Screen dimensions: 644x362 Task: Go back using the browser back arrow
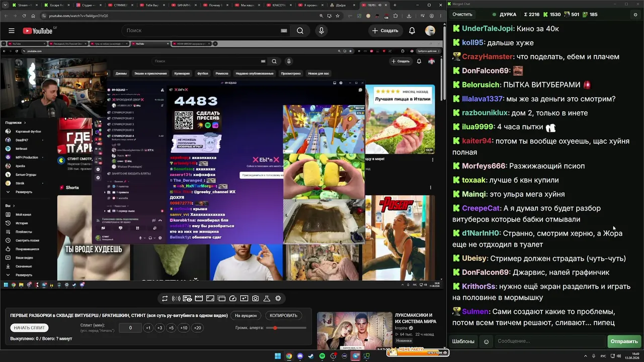coord(6,16)
